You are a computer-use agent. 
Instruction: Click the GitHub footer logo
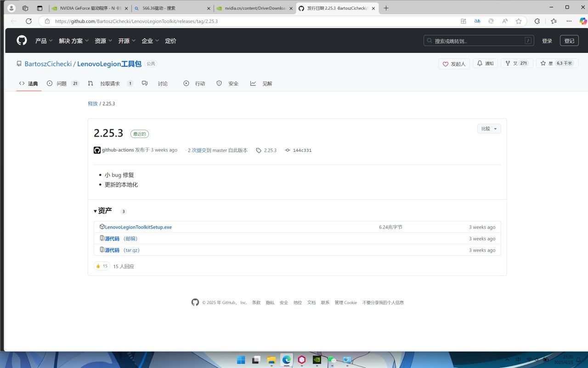(x=195, y=302)
